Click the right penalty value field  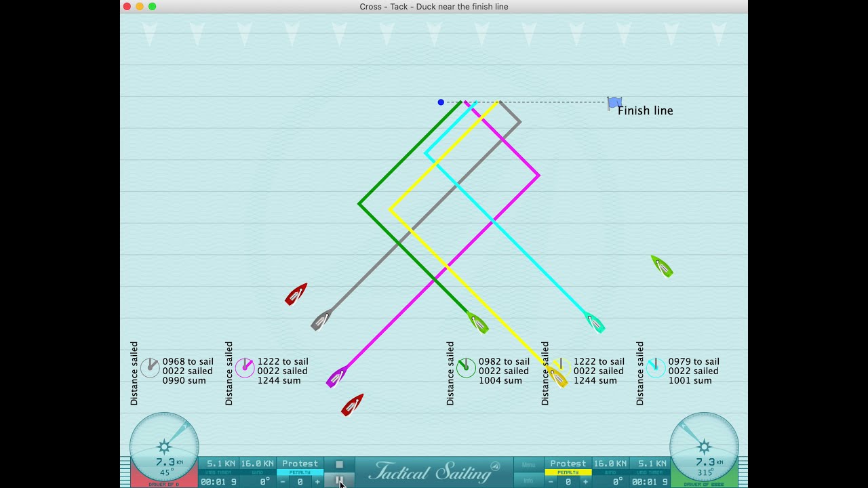(x=568, y=482)
